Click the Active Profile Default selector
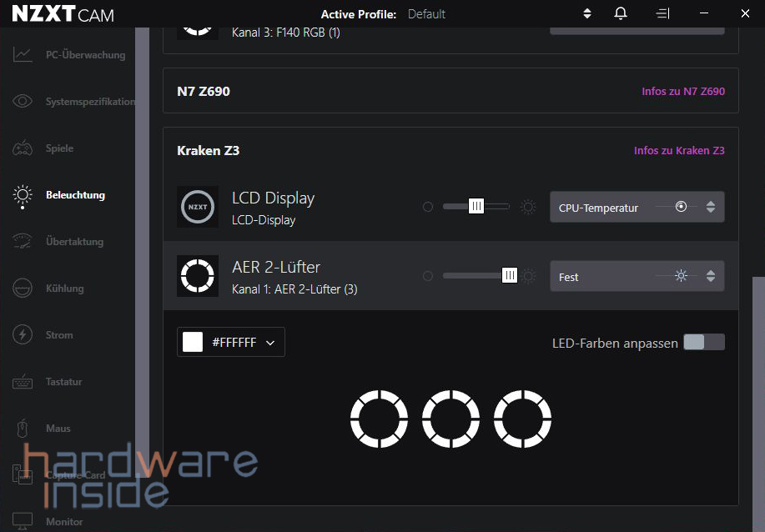The image size is (765, 532). [426, 14]
